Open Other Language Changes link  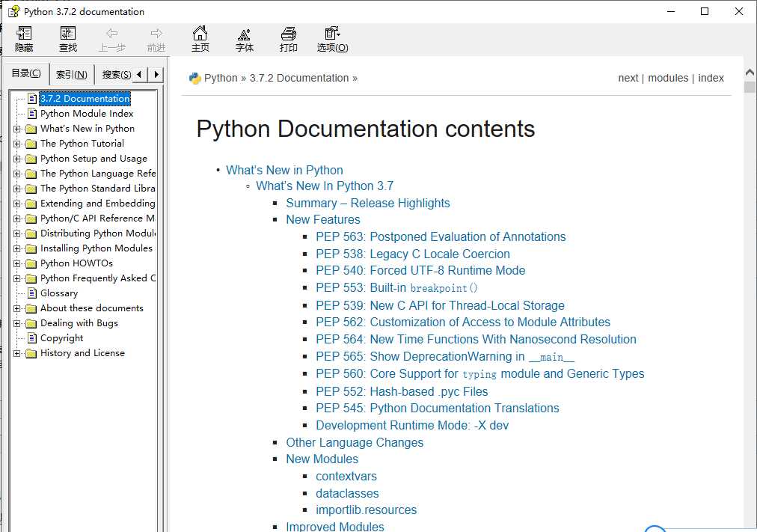(x=355, y=443)
